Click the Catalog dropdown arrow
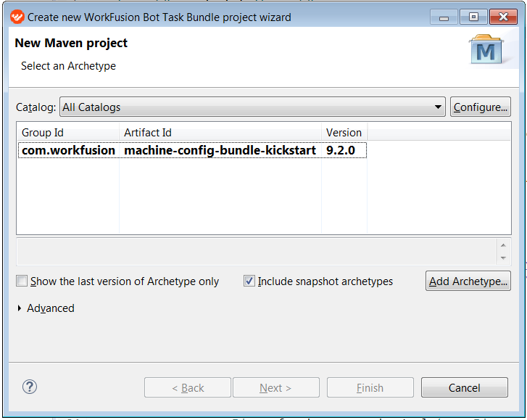This screenshot has height=420, width=527. pyautogui.click(x=438, y=107)
